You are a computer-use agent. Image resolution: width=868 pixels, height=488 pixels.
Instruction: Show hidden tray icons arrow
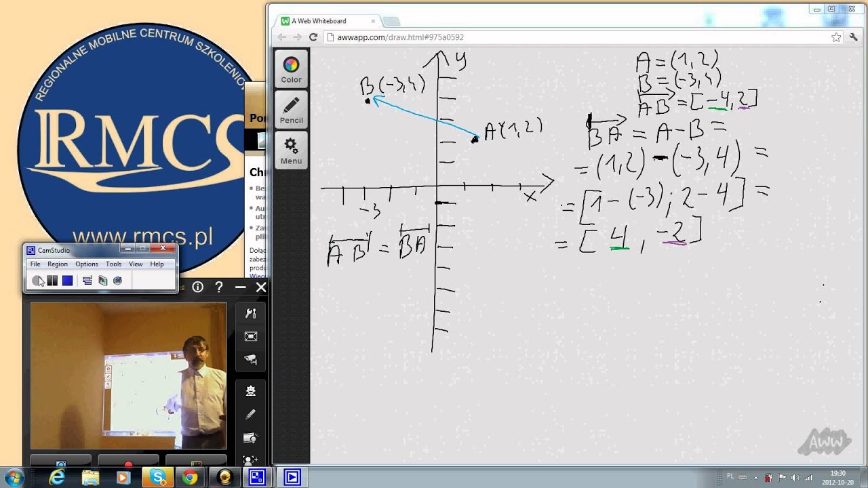pos(757,477)
